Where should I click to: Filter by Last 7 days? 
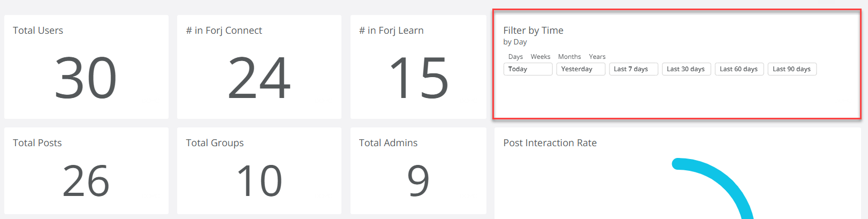634,69
